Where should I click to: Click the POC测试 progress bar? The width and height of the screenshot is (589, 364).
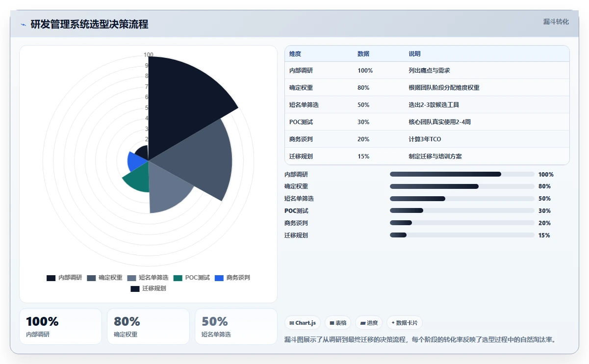click(x=462, y=211)
